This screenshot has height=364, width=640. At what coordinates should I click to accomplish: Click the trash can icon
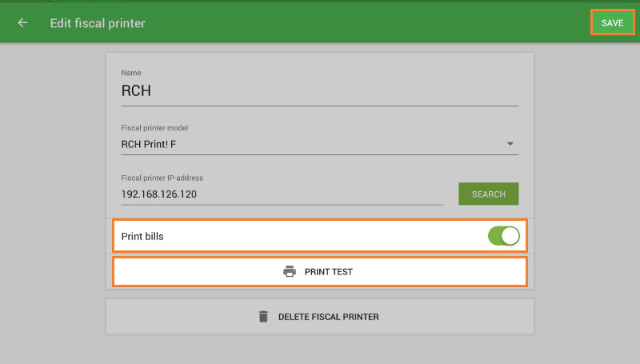[263, 317]
